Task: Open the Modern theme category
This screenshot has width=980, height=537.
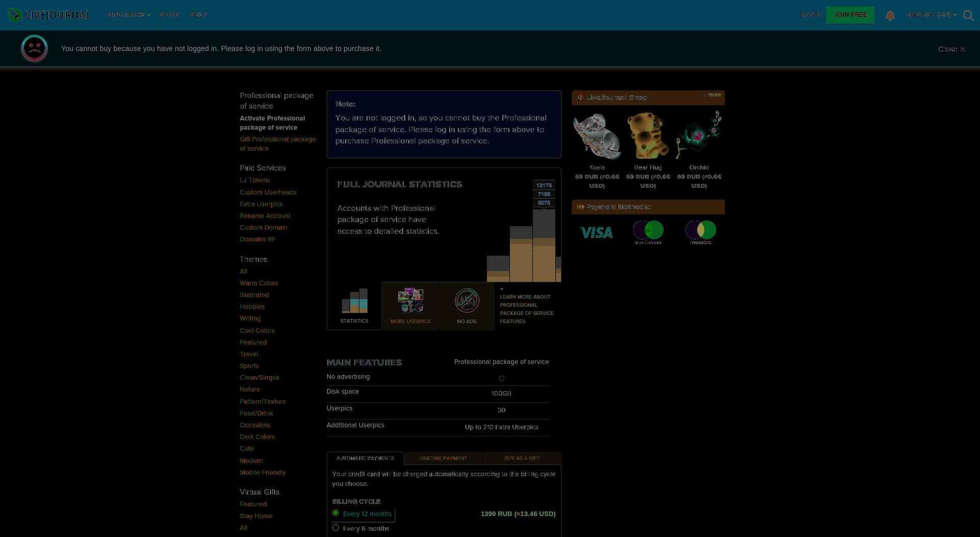Action: point(251,461)
